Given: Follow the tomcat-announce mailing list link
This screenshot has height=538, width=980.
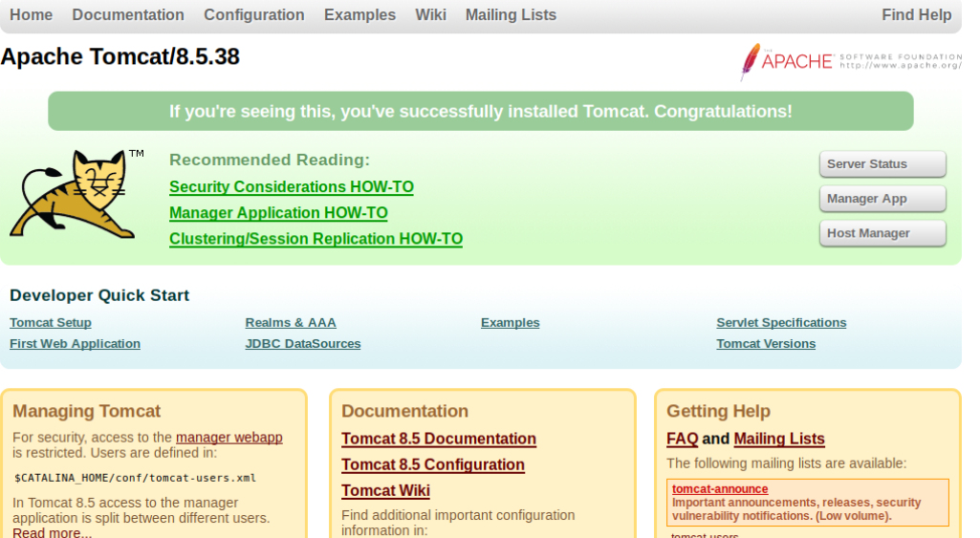Looking at the screenshot, I should pyautogui.click(x=720, y=489).
